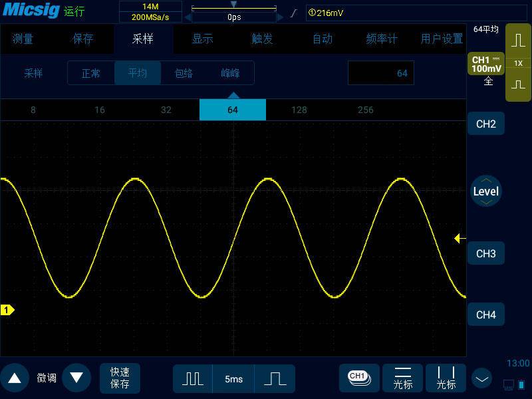This screenshot has height=399, width=532.
Task: Open 用户设置 user settings tab
Action: [x=442, y=39]
